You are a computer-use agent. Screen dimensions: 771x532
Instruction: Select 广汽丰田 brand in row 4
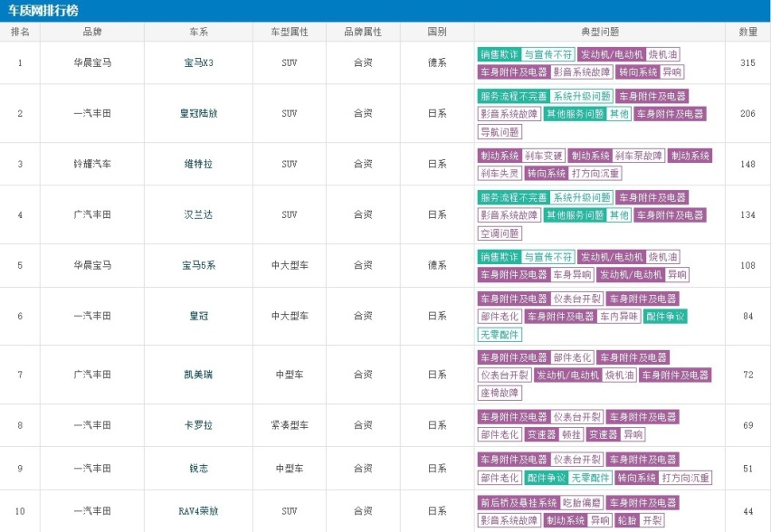(x=92, y=214)
